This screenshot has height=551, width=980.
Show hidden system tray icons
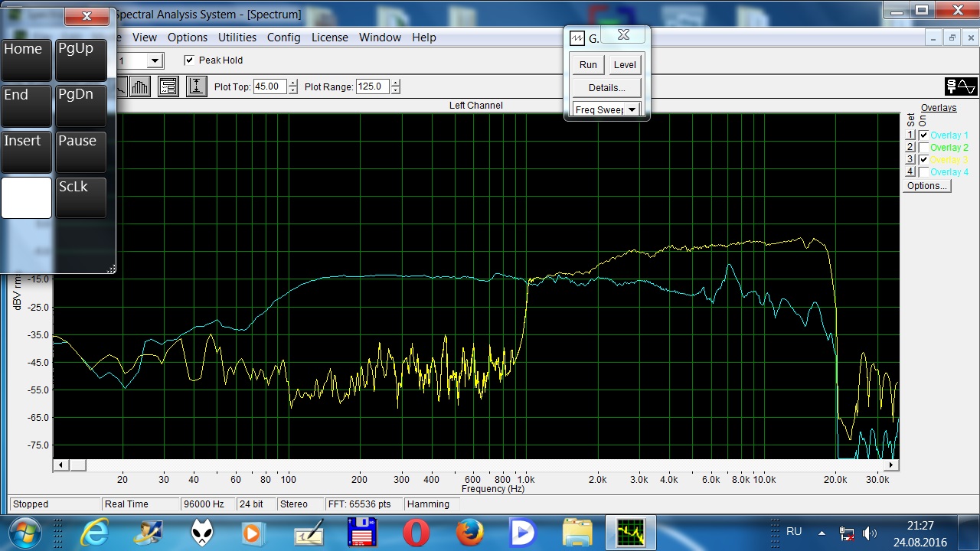(x=822, y=533)
